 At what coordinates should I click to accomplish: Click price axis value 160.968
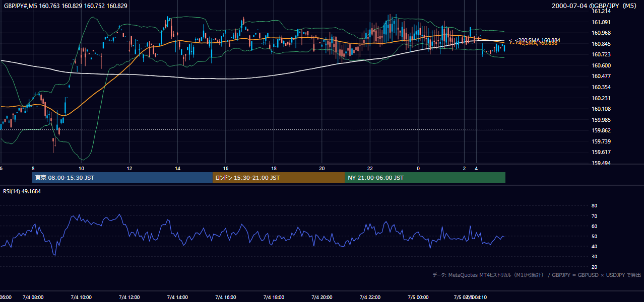click(601, 33)
